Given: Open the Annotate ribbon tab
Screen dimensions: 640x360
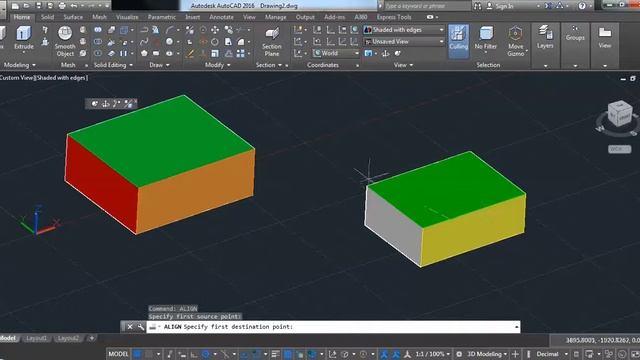Looking at the screenshot, I should (x=221, y=17).
